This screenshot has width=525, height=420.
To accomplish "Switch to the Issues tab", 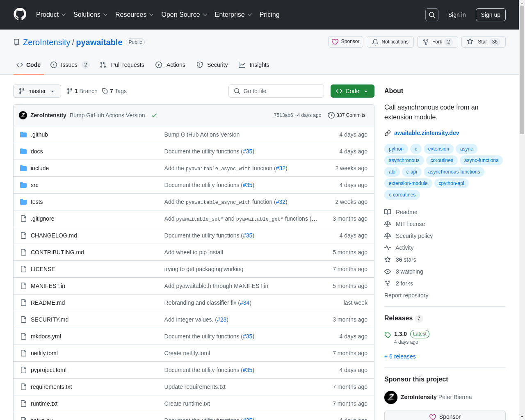I will tap(70, 65).
